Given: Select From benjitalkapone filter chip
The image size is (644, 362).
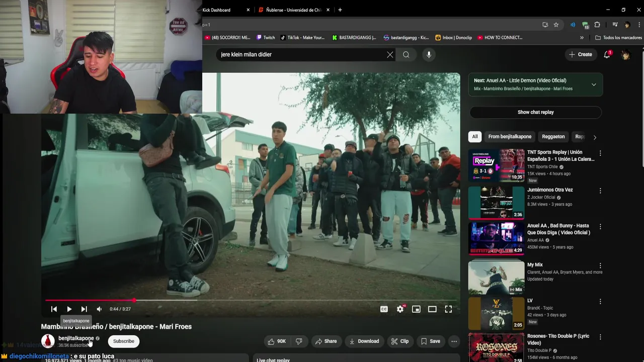Looking at the screenshot, I should (x=510, y=137).
